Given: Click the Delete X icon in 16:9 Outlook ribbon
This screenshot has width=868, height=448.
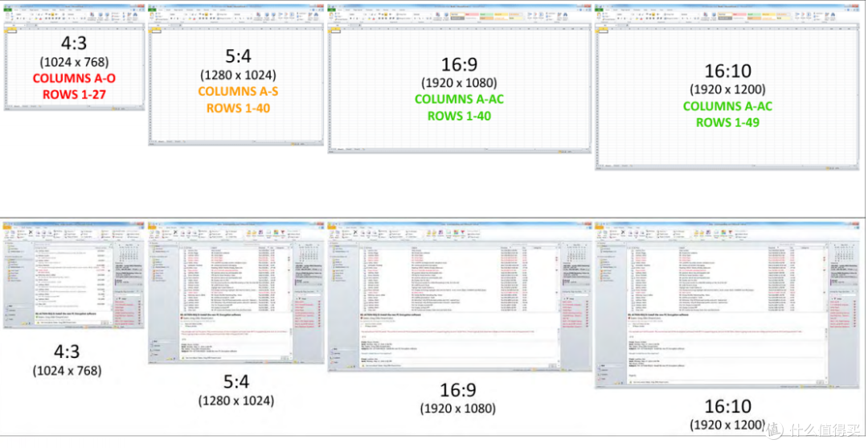Looking at the screenshot, I should 355,233.
